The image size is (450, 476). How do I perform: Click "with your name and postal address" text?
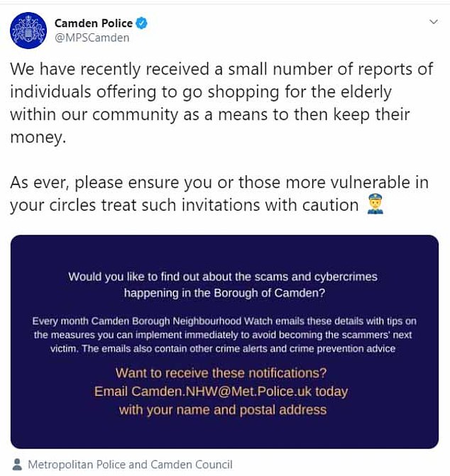(x=222, y=409)
